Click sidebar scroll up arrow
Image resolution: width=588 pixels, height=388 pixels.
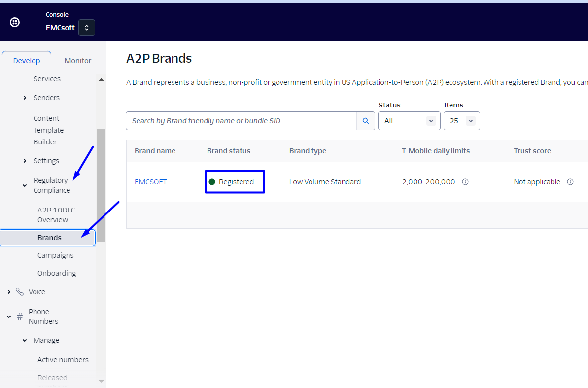[101, 79]
